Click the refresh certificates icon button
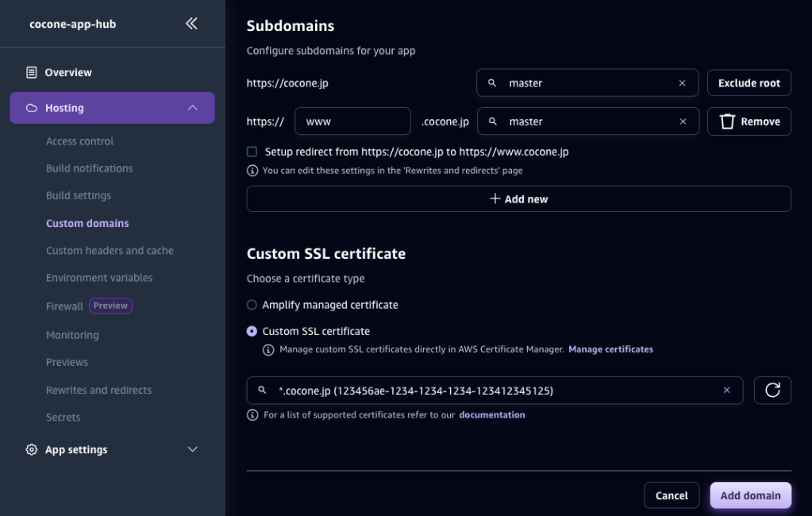This screenshot has width=812, height=516. point(772,390)
